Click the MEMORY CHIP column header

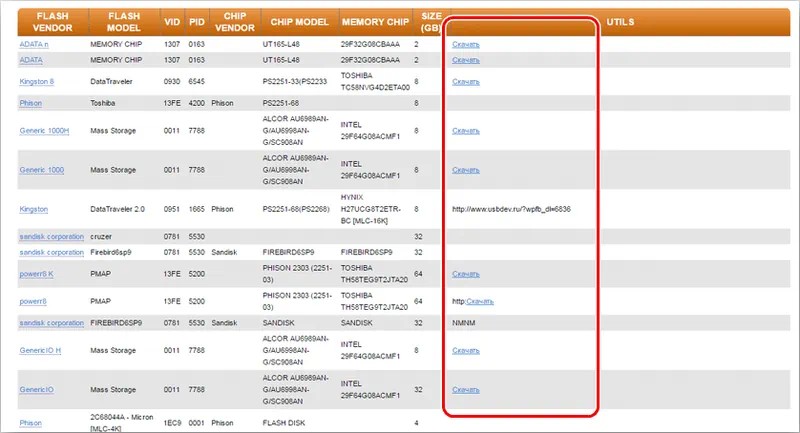pos(376,22)
